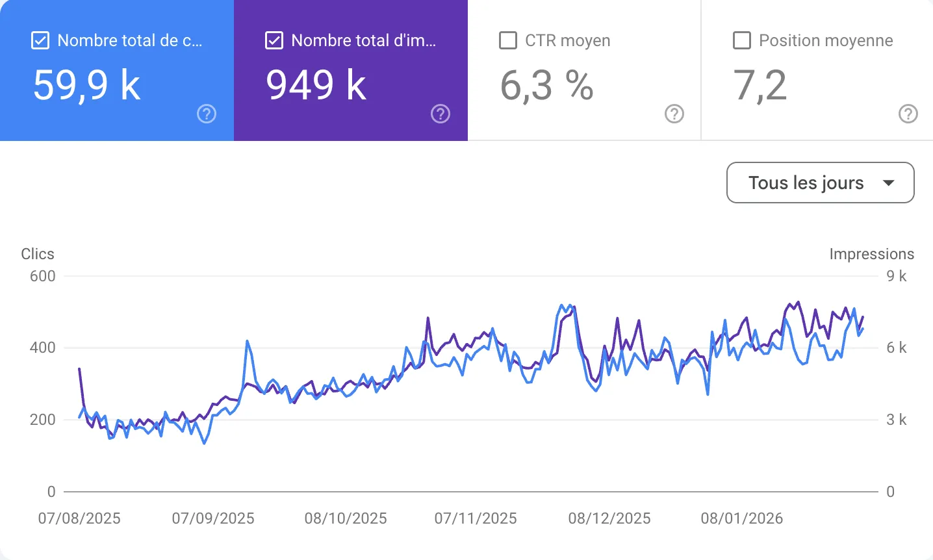The height and width of the screenshot is (560, 933).
Task: Click the 3 k impressions axis label
Action: pos(897,420)
